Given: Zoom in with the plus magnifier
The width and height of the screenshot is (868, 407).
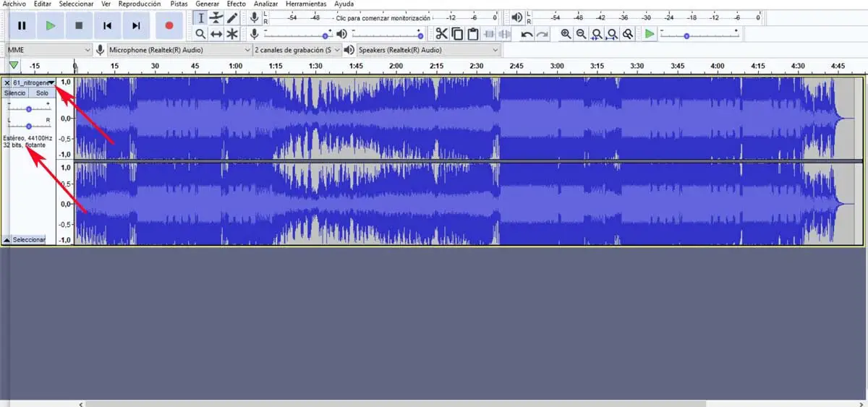Looking at the screenshot, I should tap(566, 34).
